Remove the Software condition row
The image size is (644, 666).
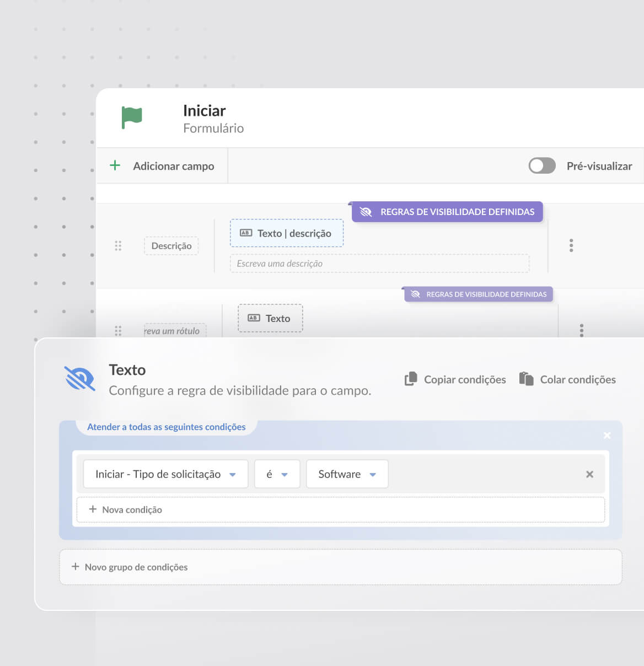[x=589, y=474]
